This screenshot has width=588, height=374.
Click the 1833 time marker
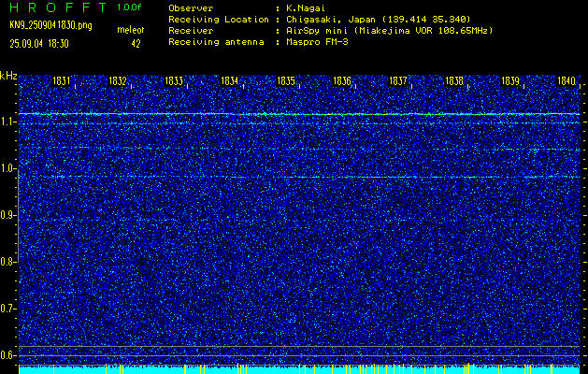tap(174, 81)
